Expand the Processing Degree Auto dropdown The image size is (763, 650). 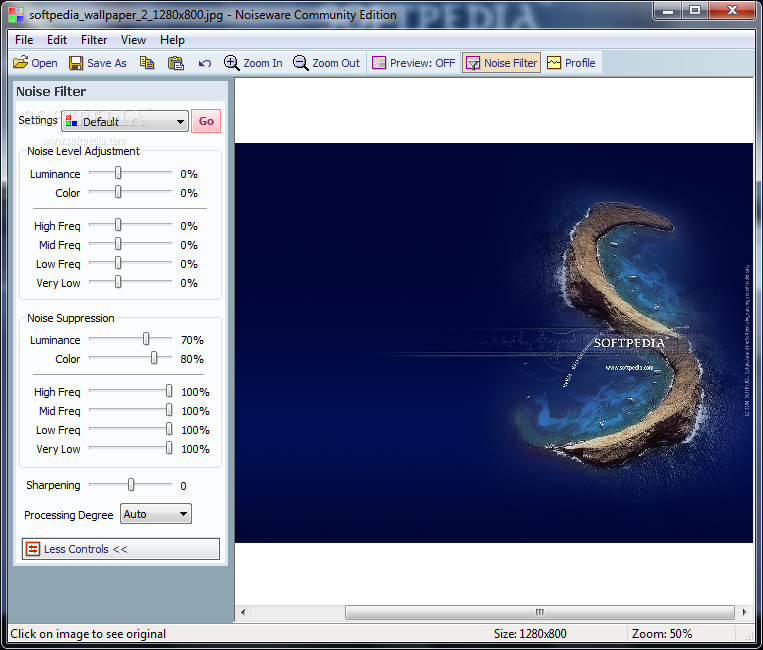156,514
